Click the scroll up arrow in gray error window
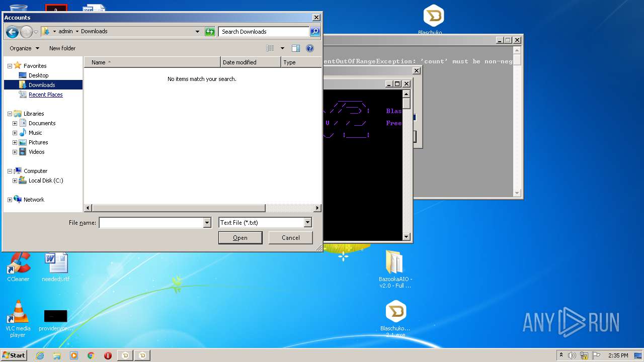This screenshot has width=644, height=362. 517,50
